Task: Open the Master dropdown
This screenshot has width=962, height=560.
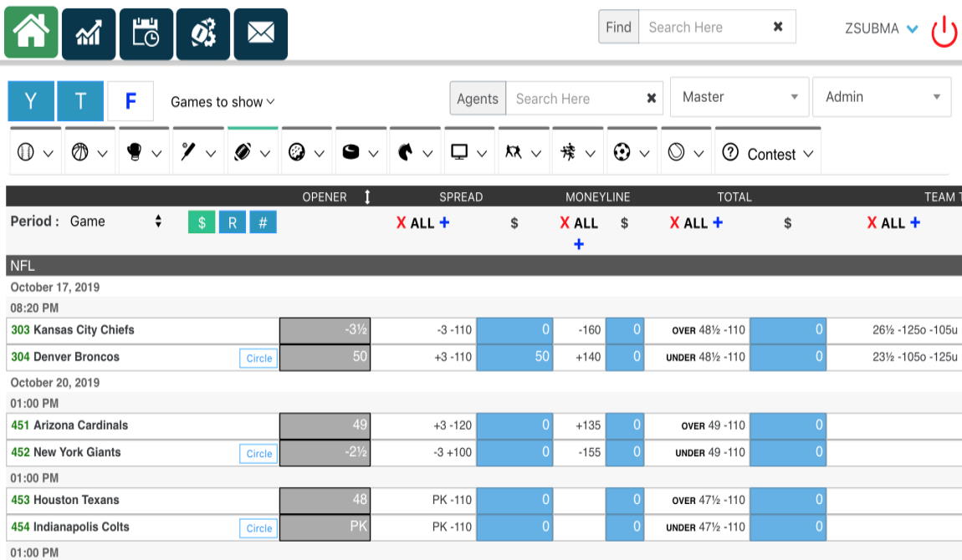Action: 739,97
